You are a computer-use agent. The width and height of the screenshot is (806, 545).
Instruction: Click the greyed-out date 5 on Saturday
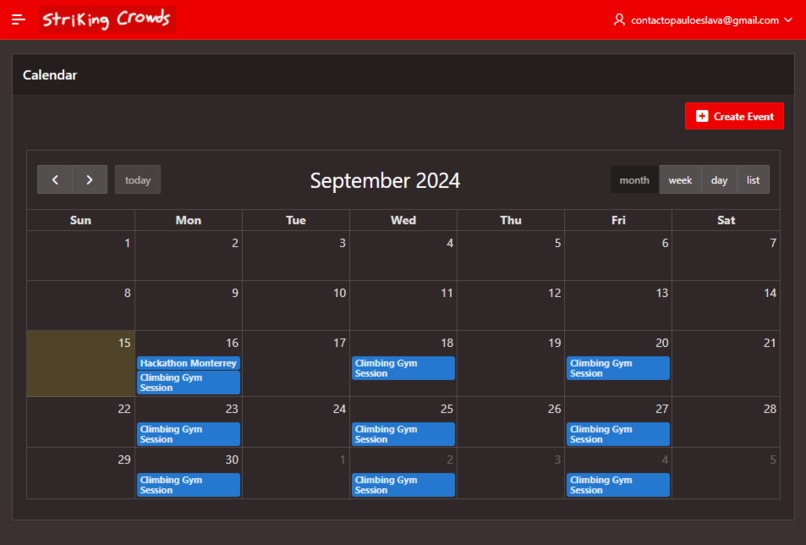click(773, 460)
